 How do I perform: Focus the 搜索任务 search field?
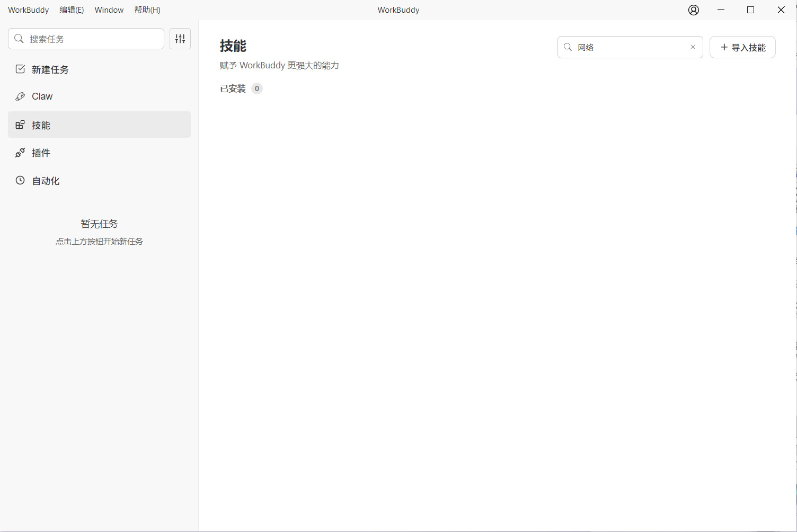[93, 39]
